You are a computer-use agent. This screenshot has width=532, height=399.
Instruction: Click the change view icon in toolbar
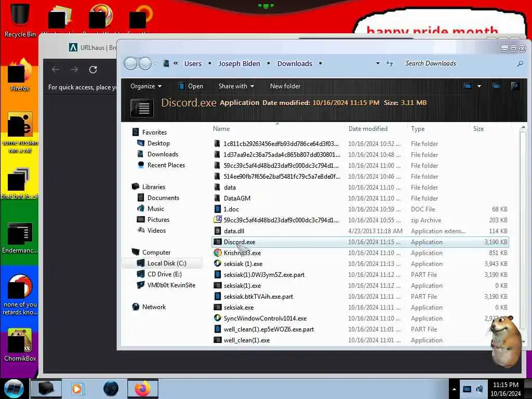point(468,86)
